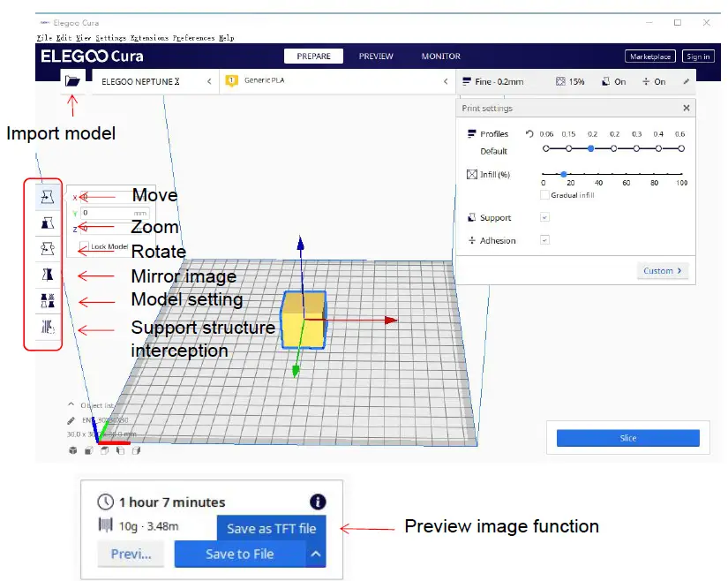The width and height of the screenshot is (728, 581).
Task: Open the Preferences menu
Action: tap(193, 38)
